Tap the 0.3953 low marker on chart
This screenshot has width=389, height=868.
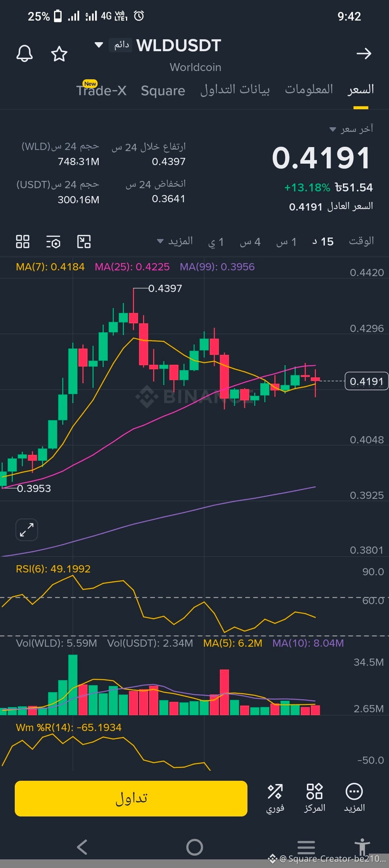click(x=34, y=488)
